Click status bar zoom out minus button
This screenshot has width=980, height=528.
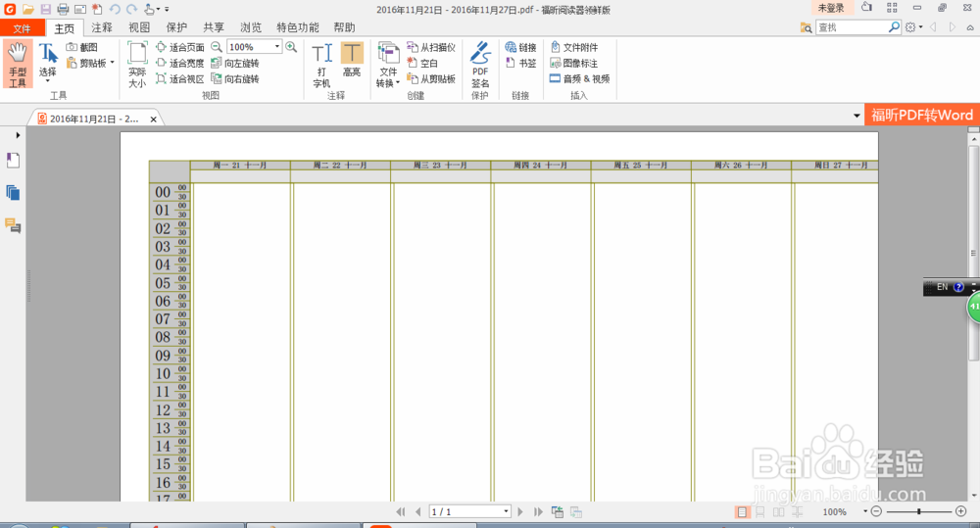coord(876,511)
